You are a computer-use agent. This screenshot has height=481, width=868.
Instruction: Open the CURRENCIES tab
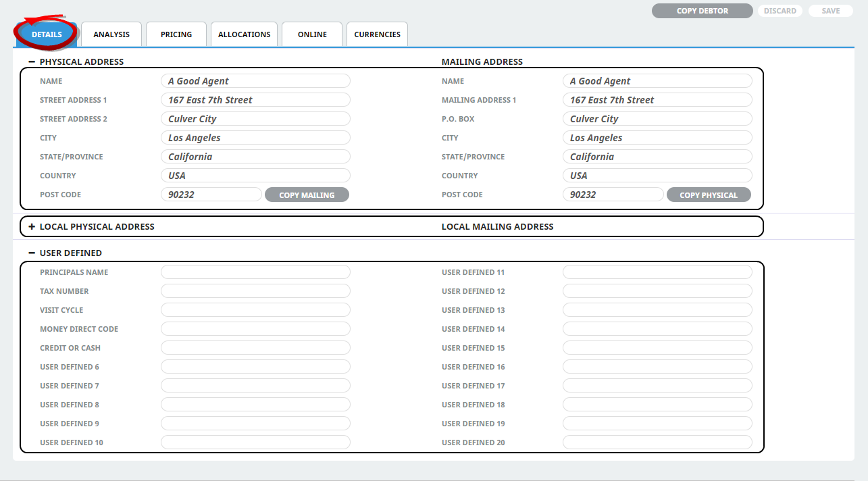point(376,34)
